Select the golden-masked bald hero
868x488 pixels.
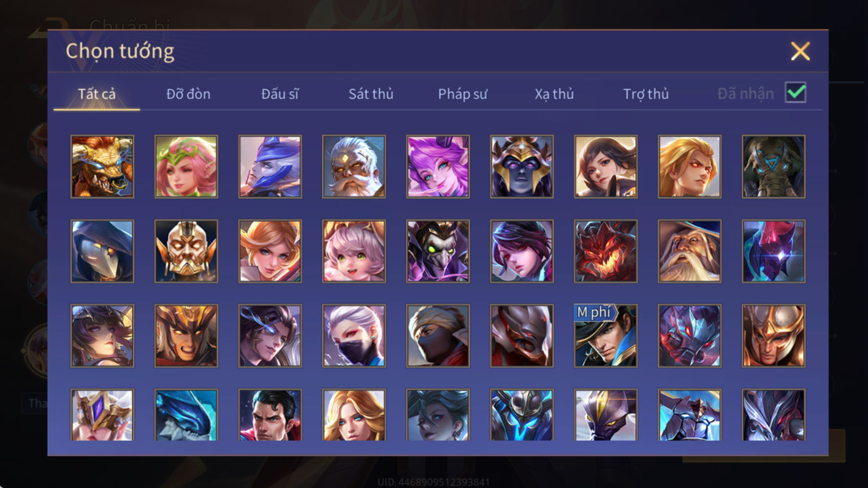point(186,251)
